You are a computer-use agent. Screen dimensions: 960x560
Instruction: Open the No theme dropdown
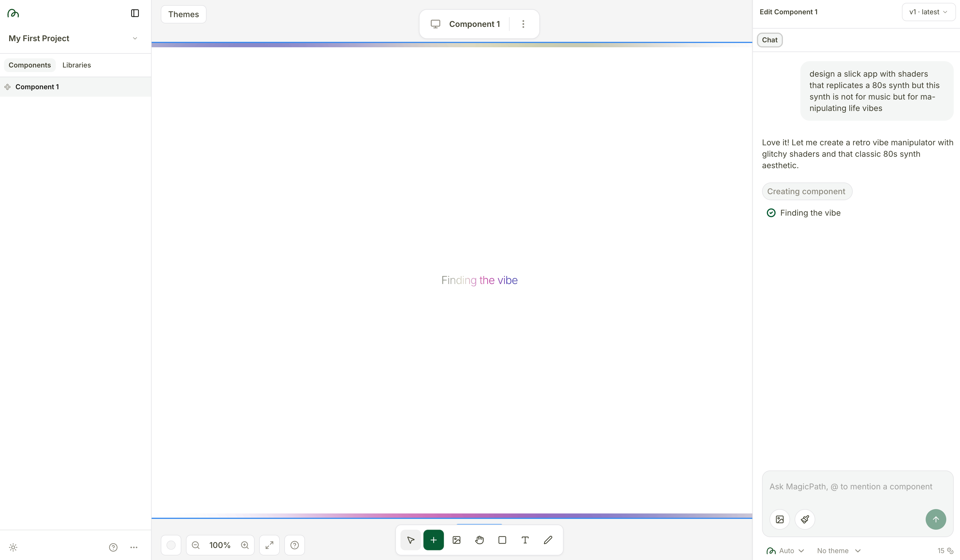(x=838, y=551)
